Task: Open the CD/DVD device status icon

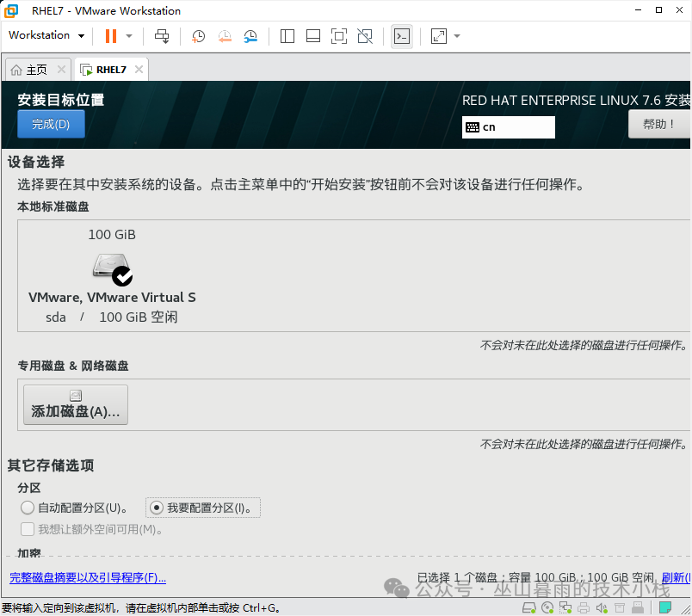Action: pyautogui.click(x=549, y=607)
